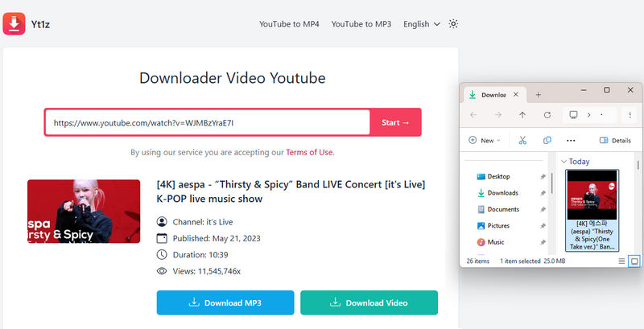
Task: Open the English language dropdown
Action: [x=421, y=24]
